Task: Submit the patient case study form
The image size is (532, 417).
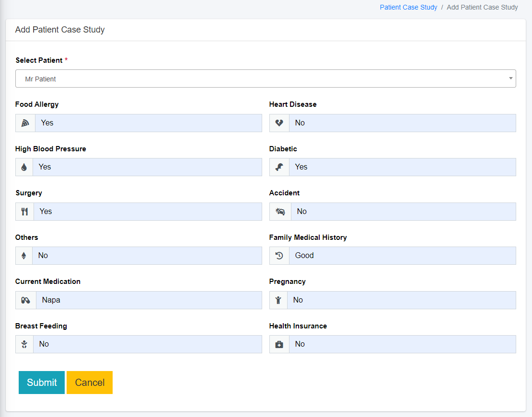Action: tap(42, 383)
